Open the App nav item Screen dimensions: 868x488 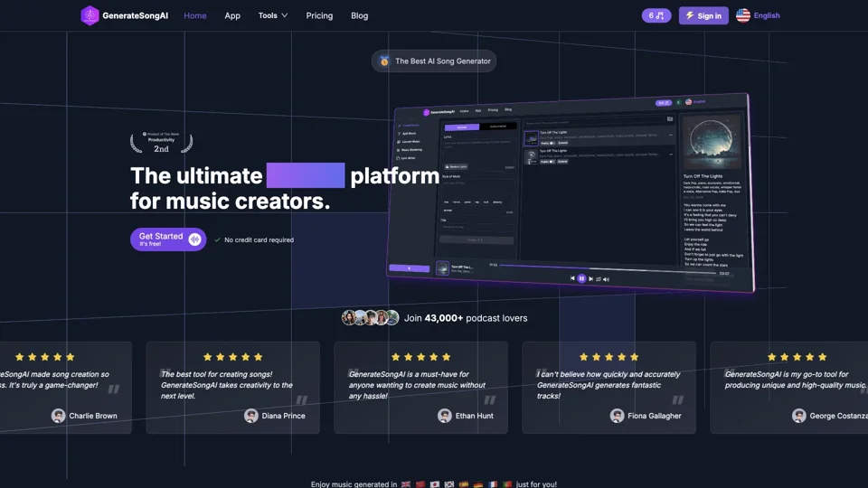pos(232,15)
